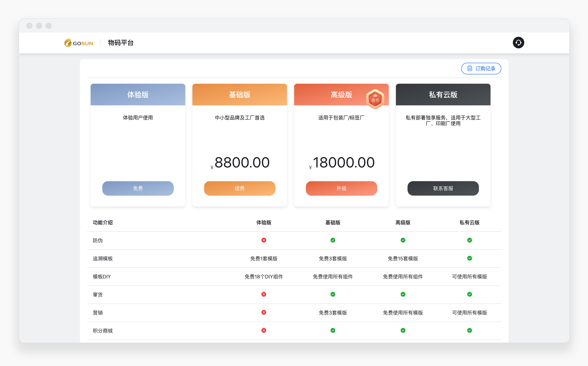Click 积分商城 green check for 基础版
The image size is (588, 366).
click(x=333, y=330)
